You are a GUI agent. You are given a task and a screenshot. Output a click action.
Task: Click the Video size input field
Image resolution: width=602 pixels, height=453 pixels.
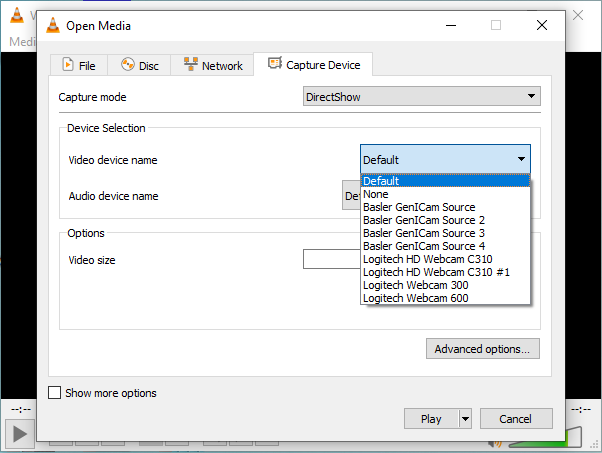[332, 259]
